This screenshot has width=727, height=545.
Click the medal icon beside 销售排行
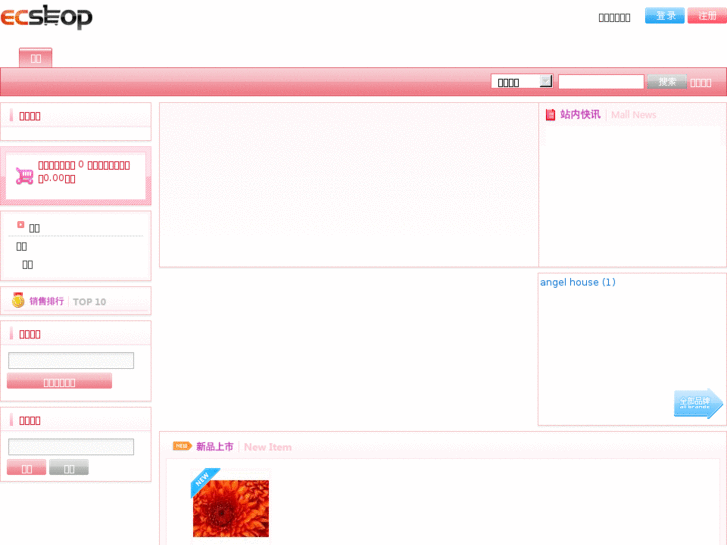(18, 300)
